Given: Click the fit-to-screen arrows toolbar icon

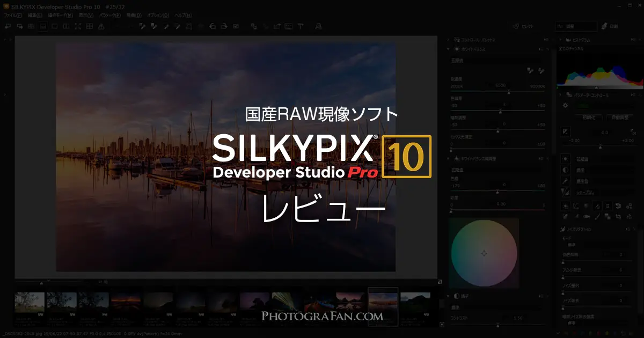Looking at the screenshot, I should pos(78,26).
